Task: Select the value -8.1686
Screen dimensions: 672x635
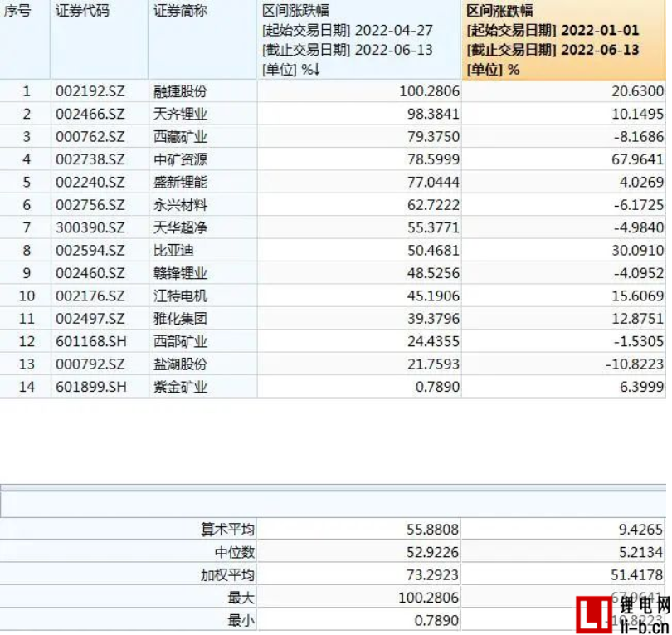Action: click(x=639, y=137)
